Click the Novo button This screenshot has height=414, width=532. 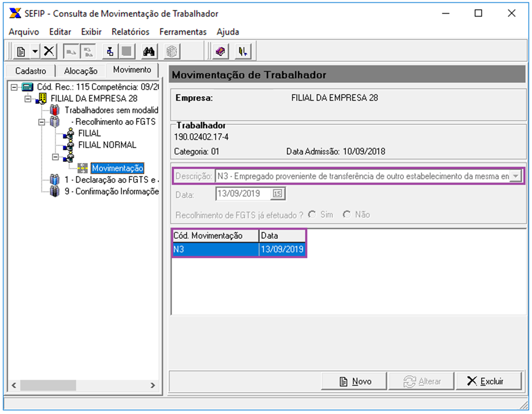point(354,381)
